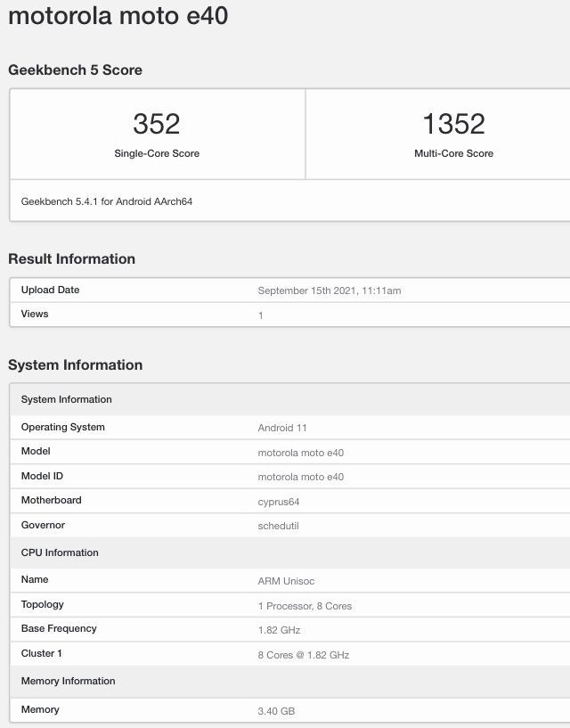The width and height of the screenshot is (570, 728).
Task: Click the 'Multi-Core Score' label
Action: [x=453, y=153]
